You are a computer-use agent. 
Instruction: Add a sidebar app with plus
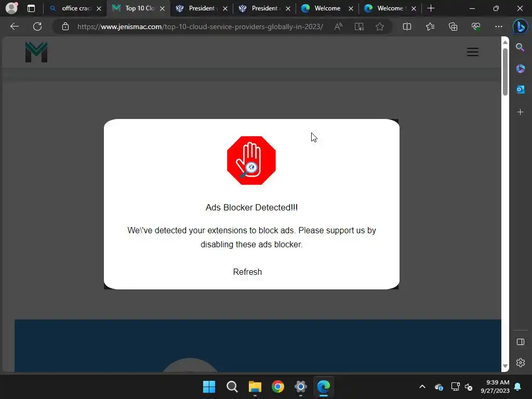coord(520,112)
